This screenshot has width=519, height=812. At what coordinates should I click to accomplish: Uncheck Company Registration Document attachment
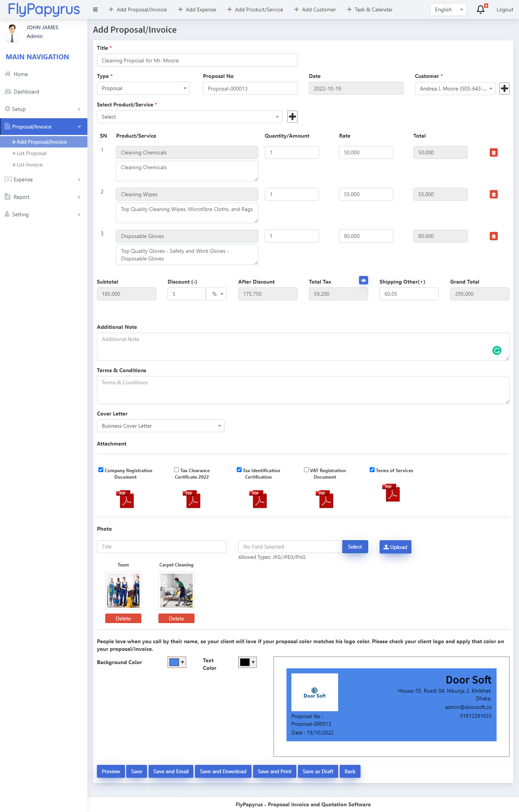pos(101,470)
